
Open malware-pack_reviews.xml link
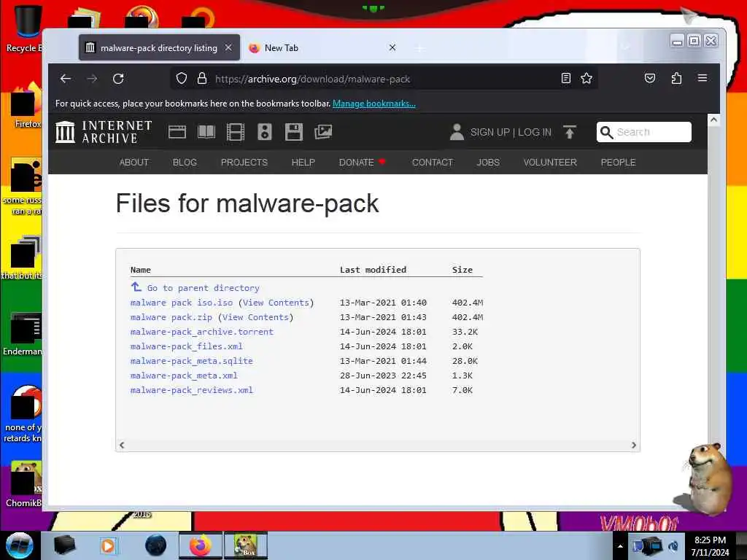coord(192,390)
